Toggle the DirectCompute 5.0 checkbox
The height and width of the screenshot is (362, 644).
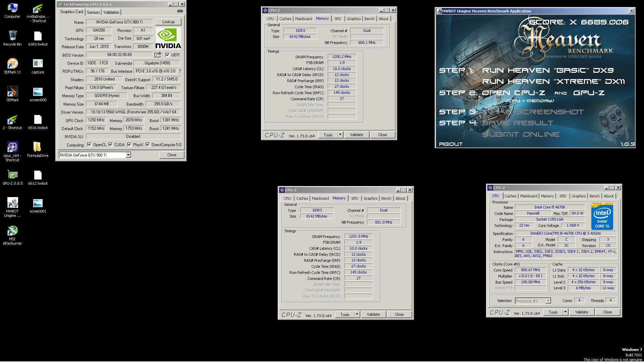click(x=148, y=145)
